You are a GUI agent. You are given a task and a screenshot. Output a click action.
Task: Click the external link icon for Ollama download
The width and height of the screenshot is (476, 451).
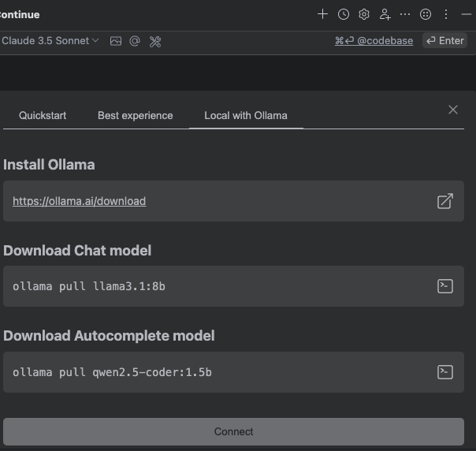click(x=445, y=201)
